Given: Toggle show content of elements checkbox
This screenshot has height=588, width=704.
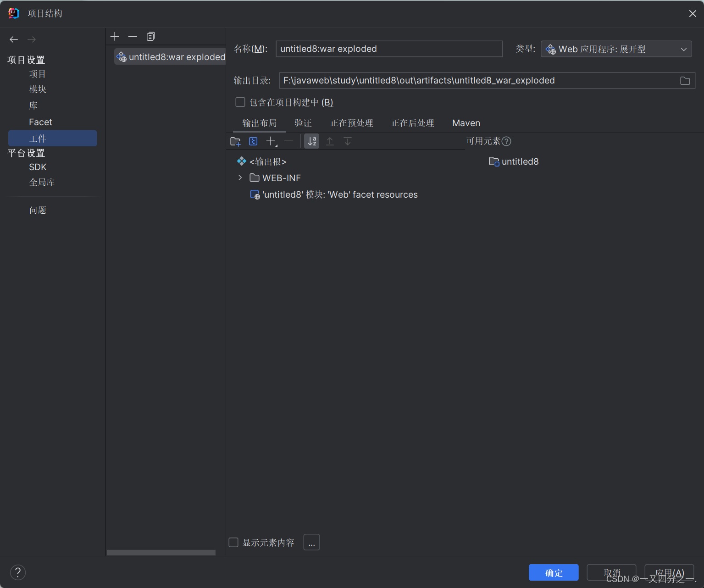Looking at the screenshot, I should point(233,543).
